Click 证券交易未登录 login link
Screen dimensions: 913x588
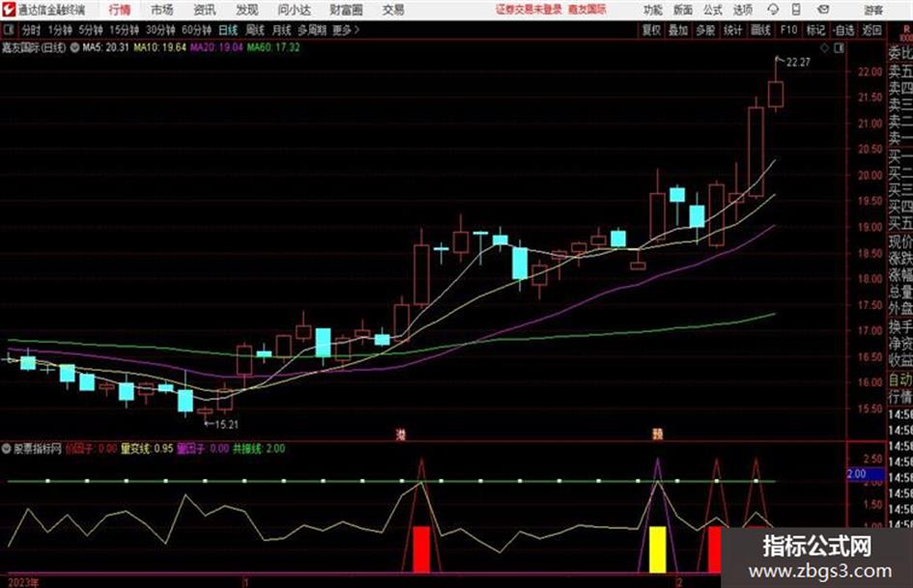click(x=528, y=10)
